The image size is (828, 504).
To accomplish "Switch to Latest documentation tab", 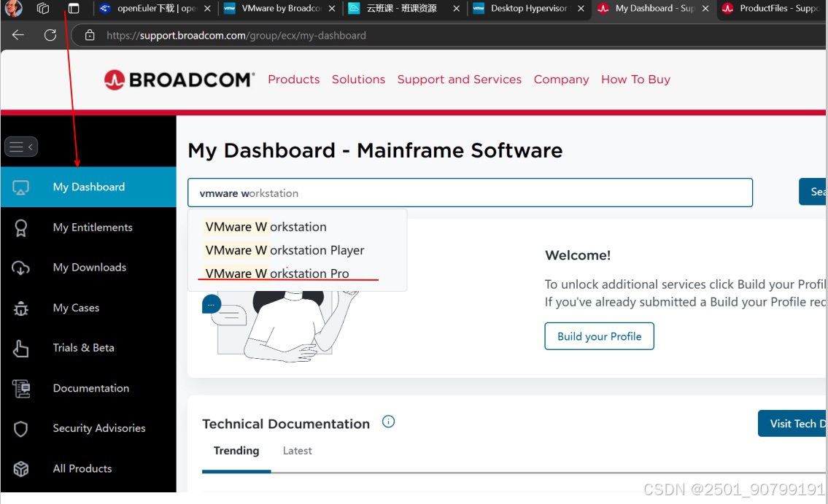I will (298, 451).
